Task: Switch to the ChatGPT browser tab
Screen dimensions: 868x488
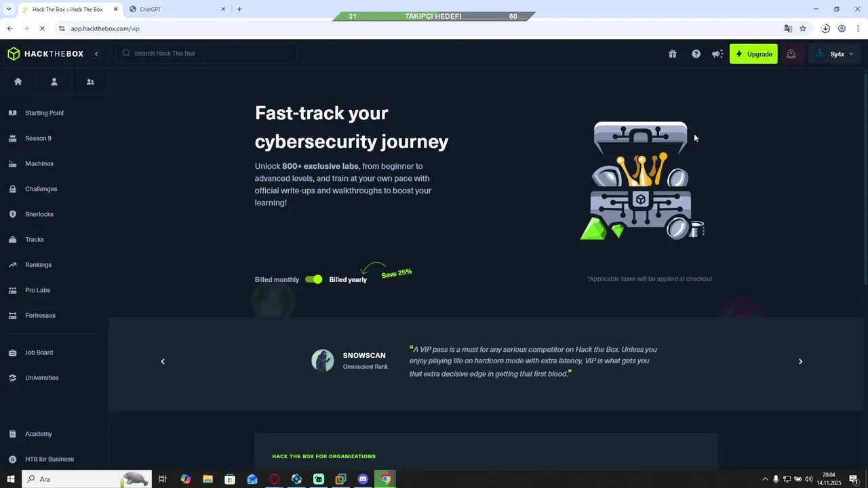Action: (x=178, y=9)
